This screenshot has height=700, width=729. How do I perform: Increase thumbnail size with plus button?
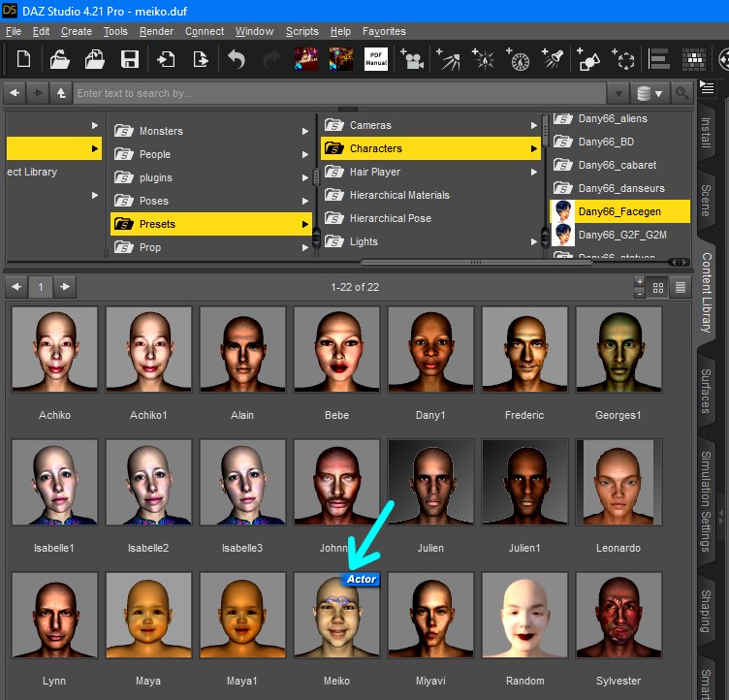640,282
